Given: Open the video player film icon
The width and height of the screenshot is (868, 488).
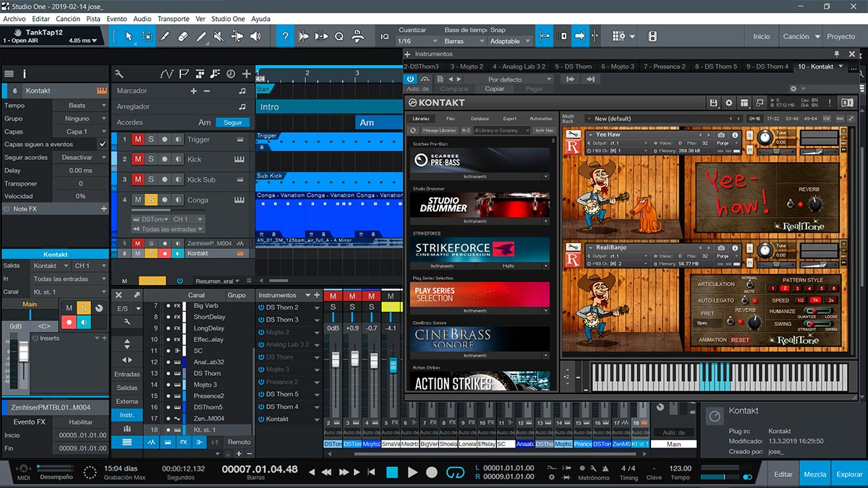Looking at the screenshot, I should pos(652,36).
